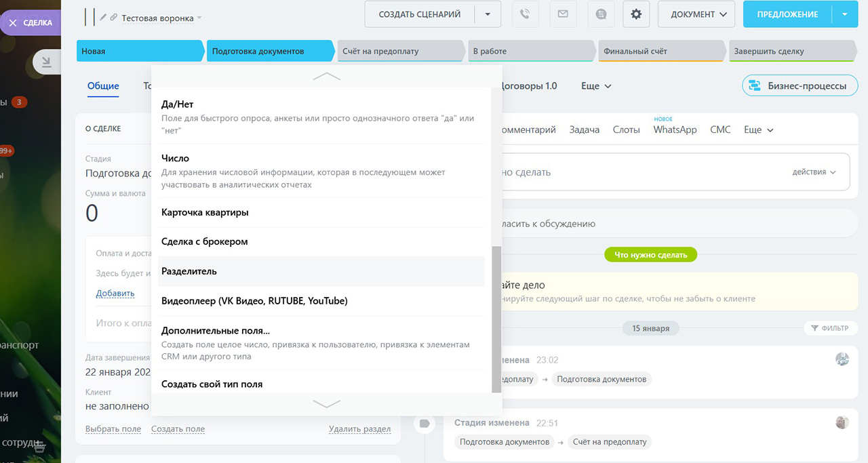The image size is (868, 463).
Task: Click the collapse arrow icon in left sidebar
Action: tap(46, 63)
